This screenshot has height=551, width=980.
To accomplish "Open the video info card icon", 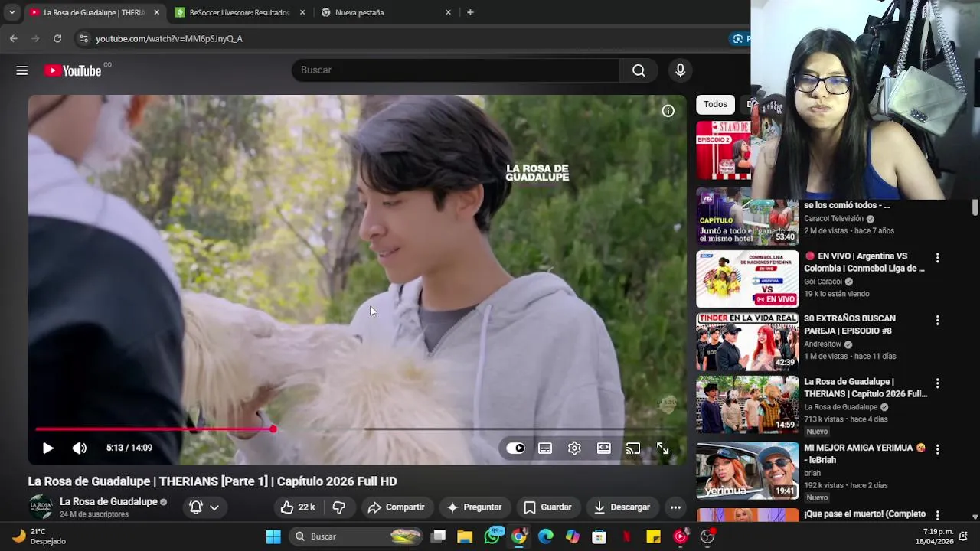I will [668, 111].
